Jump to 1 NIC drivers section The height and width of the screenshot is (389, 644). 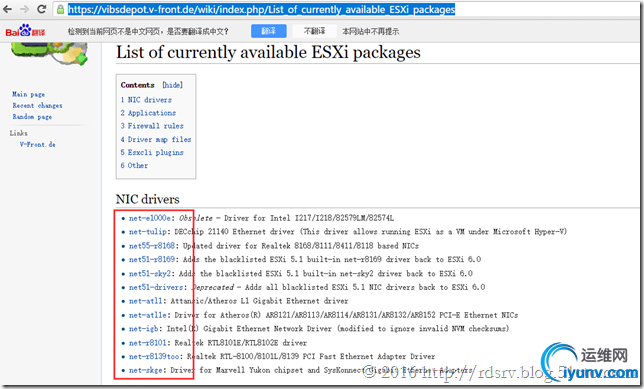click(146, 100)
